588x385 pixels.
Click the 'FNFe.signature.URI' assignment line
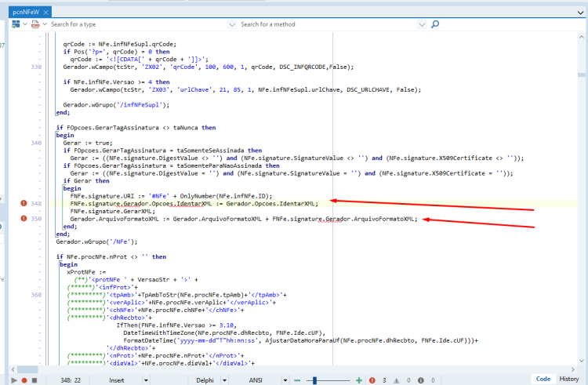click(x=171, y=196)
